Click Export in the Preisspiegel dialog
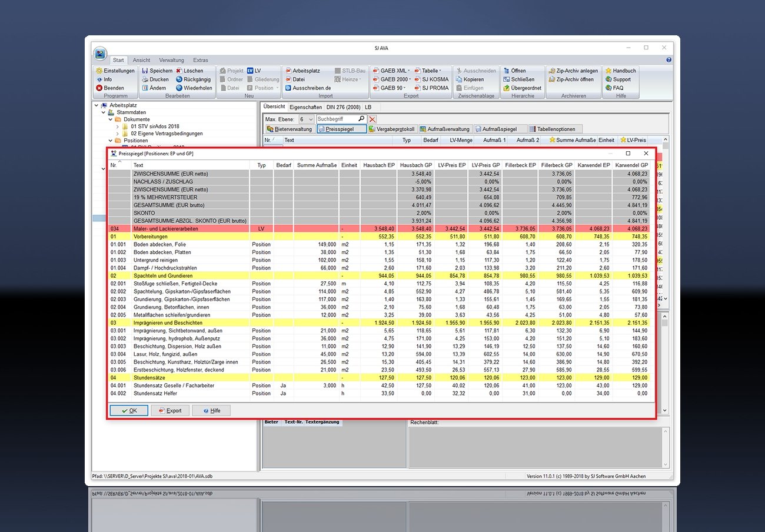 tap(170, 410)
